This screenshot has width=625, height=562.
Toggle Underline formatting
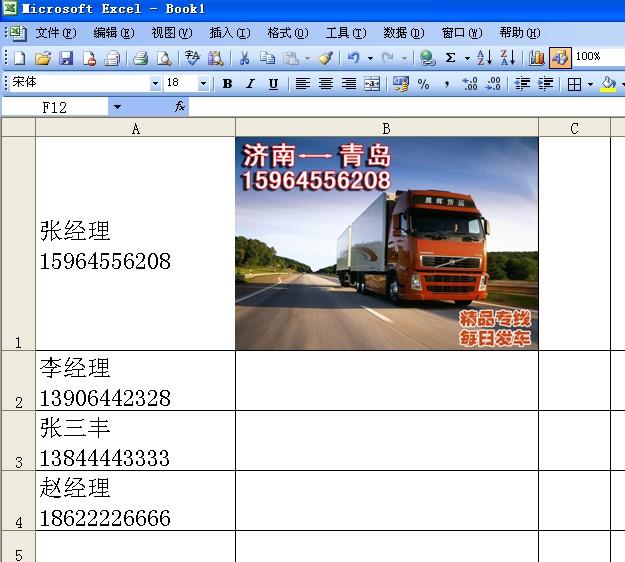point(273,84)
